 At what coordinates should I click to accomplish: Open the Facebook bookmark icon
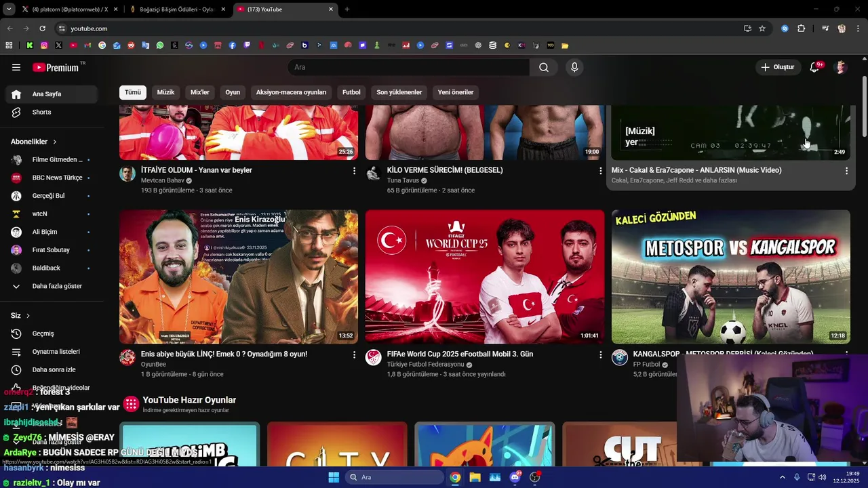pos(233,45)
